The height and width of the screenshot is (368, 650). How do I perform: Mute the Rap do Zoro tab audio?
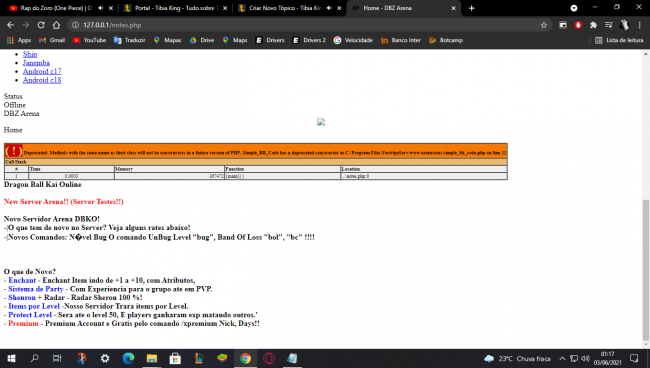click(101, 8)
